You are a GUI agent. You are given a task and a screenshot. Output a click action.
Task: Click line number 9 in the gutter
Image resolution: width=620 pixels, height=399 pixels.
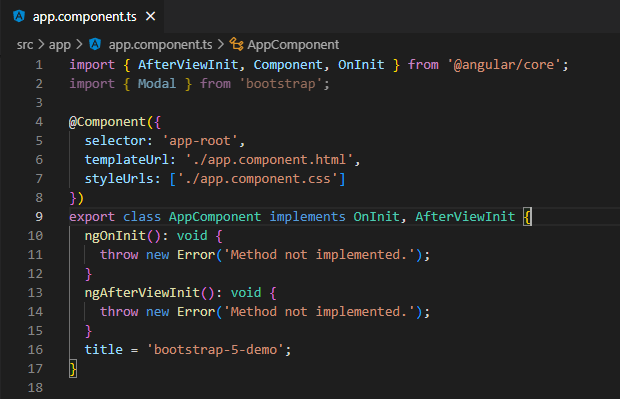[x=39, y=217]
